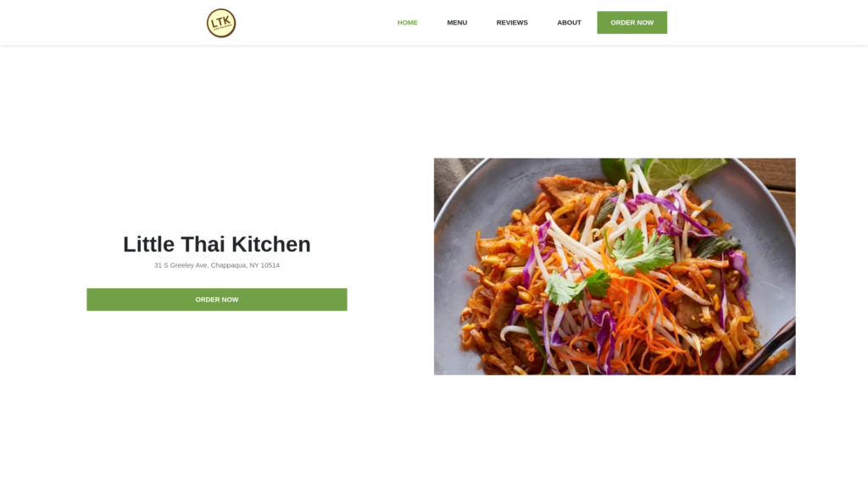This screenshot has height=488, width=868.
Task: Go to the HOME nav link
Action: coord(408,23)
